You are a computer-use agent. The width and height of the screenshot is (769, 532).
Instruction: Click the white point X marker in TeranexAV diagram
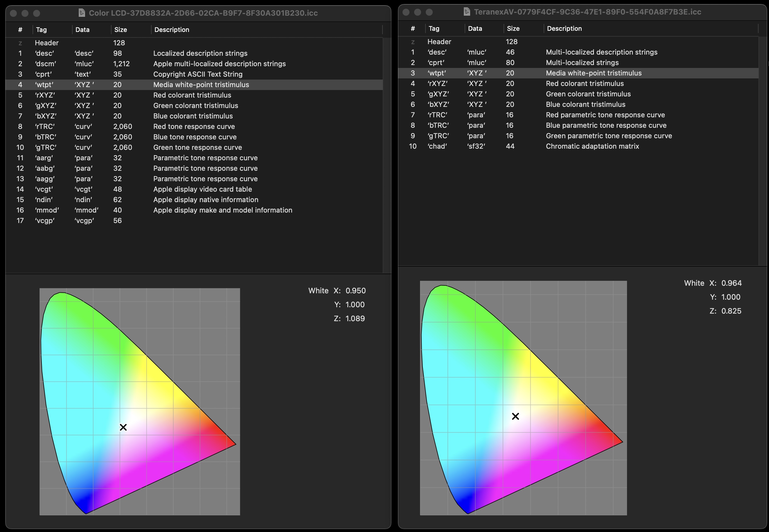(515, 416)
